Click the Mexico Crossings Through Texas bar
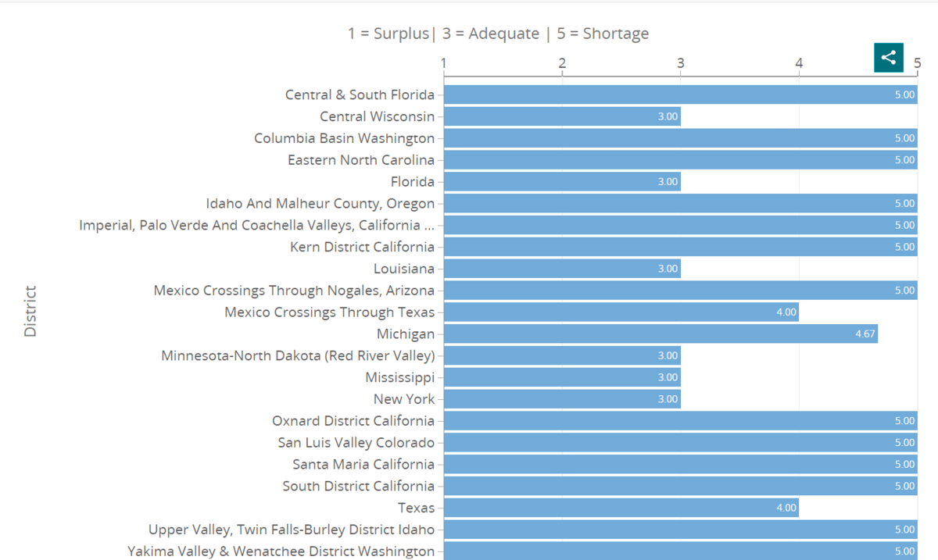Viewport: 938px width, 560px height. point(621,312)
